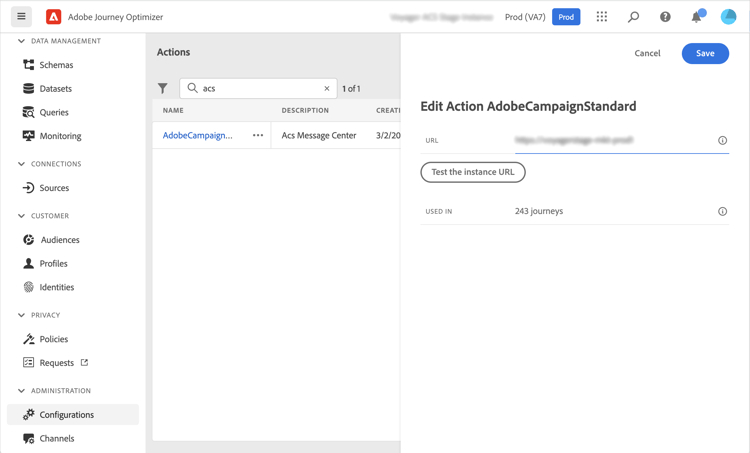This screenshot has width=750, height=453.
Task: Collapse the Connections section
Action: 21,164
